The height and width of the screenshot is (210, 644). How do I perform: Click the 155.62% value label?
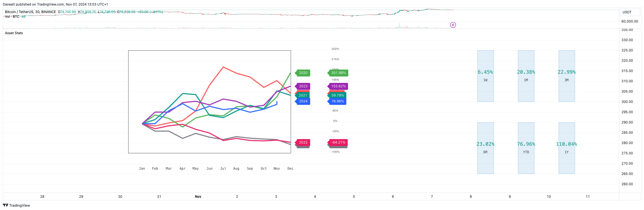click(338, 86)
